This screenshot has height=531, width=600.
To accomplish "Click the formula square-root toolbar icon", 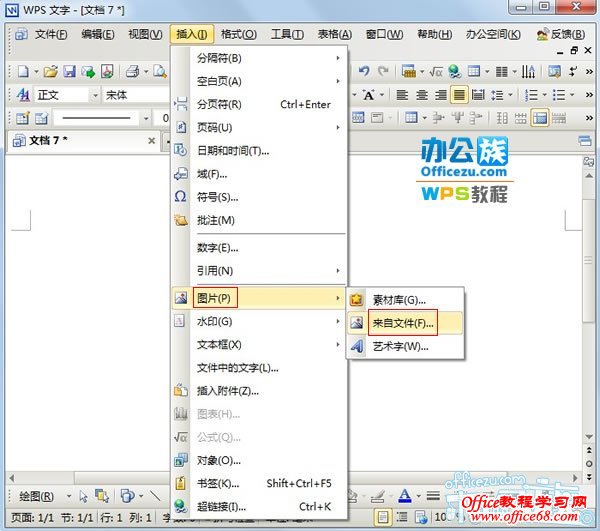I will [x=436, y=72].
